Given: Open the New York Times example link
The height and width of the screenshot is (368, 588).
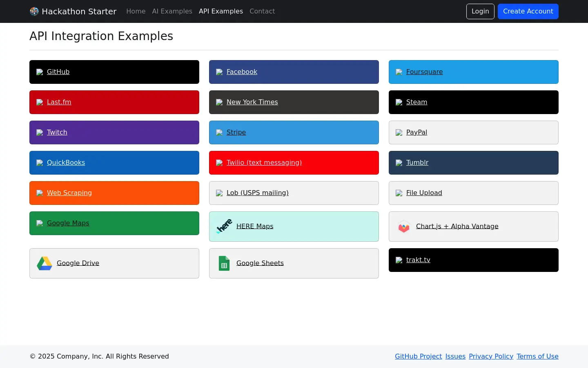Looking at the screenshot, I should (x=252, y=102).
